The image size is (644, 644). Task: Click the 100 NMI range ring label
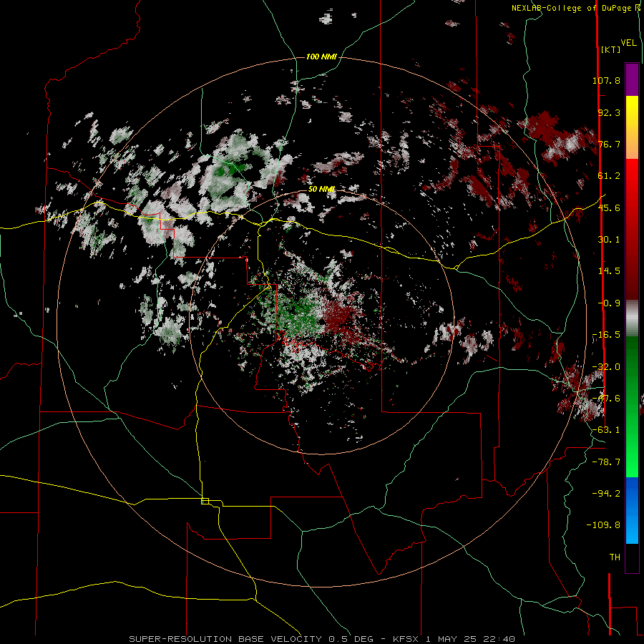[321, 57]
